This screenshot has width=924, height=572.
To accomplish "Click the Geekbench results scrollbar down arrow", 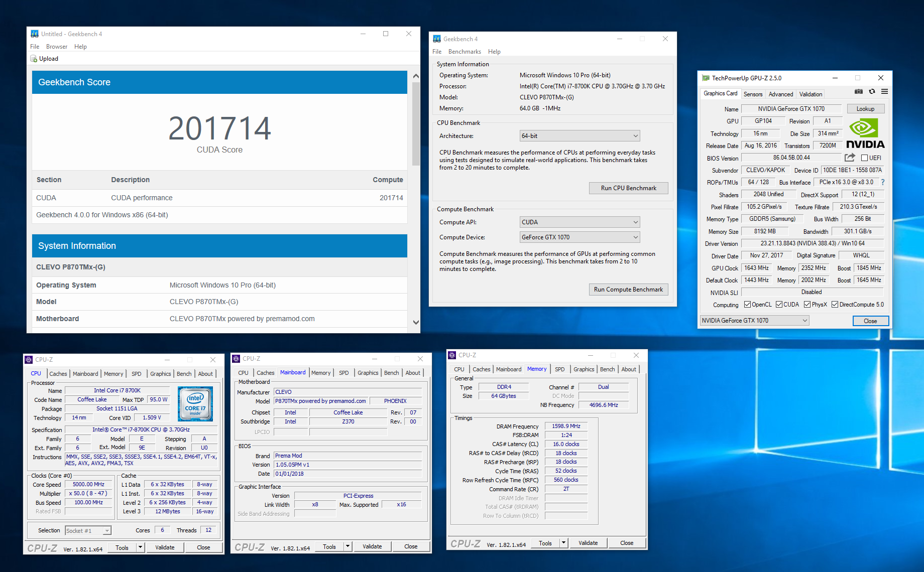I will click(x=416, y=322).
